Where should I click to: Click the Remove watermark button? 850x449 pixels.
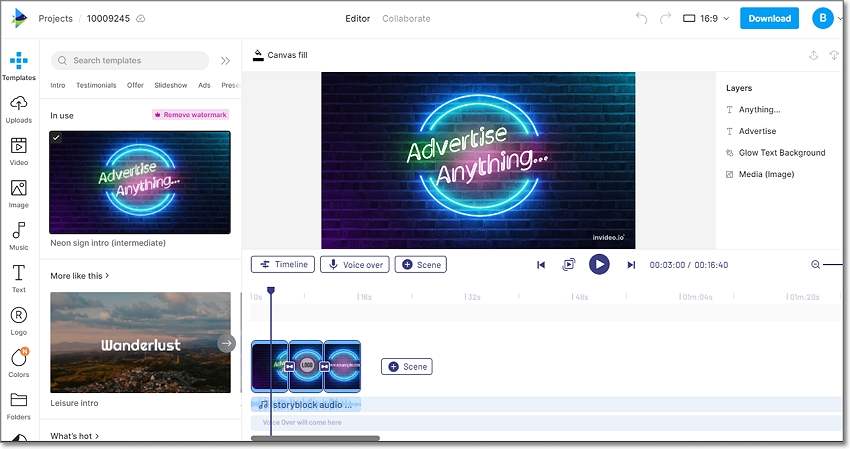point(190,115)
